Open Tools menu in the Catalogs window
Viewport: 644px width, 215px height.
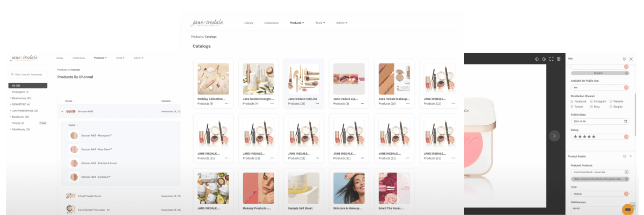tap(320, 23)
